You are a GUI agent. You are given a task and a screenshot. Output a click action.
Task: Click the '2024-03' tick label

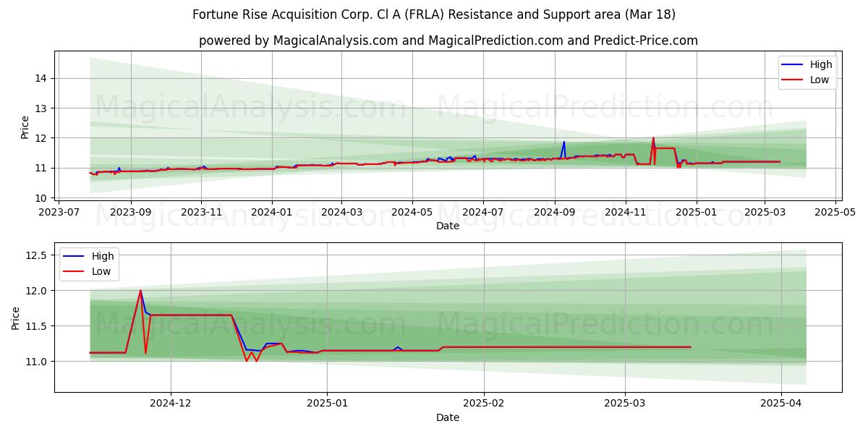(341, 213)
